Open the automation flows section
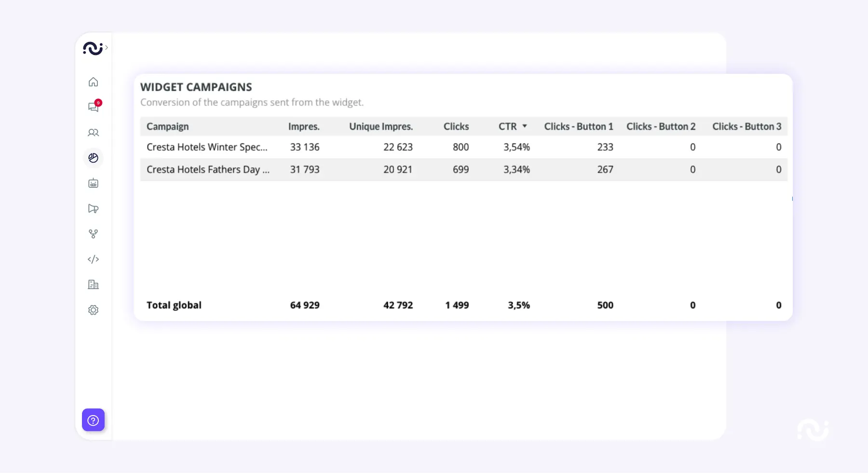 click(93, 234)
